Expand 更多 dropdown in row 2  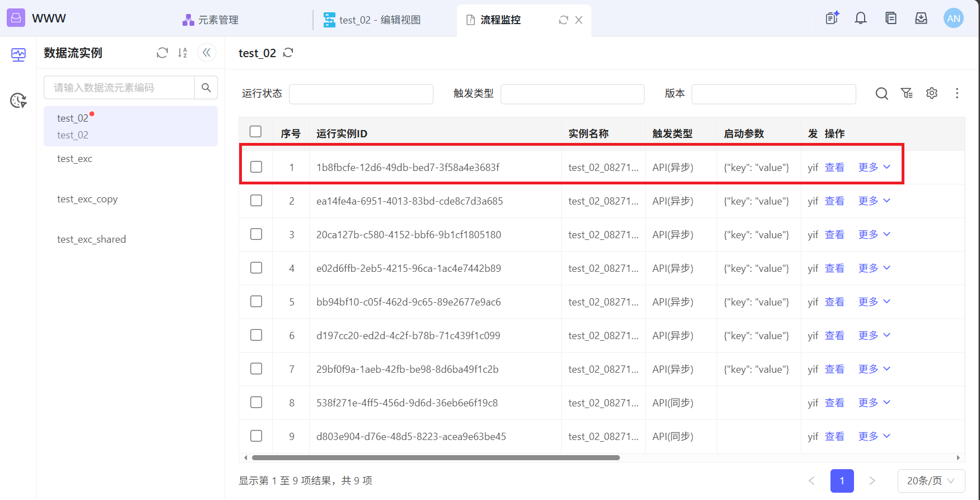point(874,201)
